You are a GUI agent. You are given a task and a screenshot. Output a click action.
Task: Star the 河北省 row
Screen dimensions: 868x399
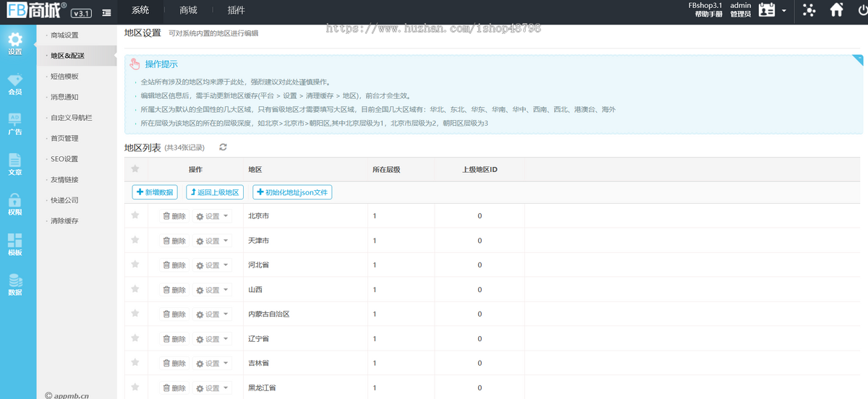point(135,265)
